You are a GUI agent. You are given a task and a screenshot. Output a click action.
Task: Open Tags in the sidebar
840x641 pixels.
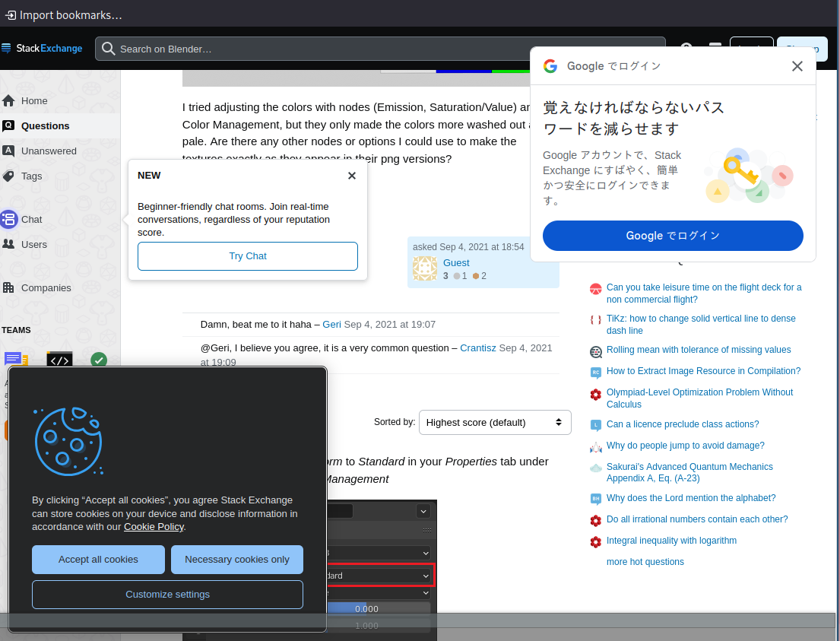[32, 176]
